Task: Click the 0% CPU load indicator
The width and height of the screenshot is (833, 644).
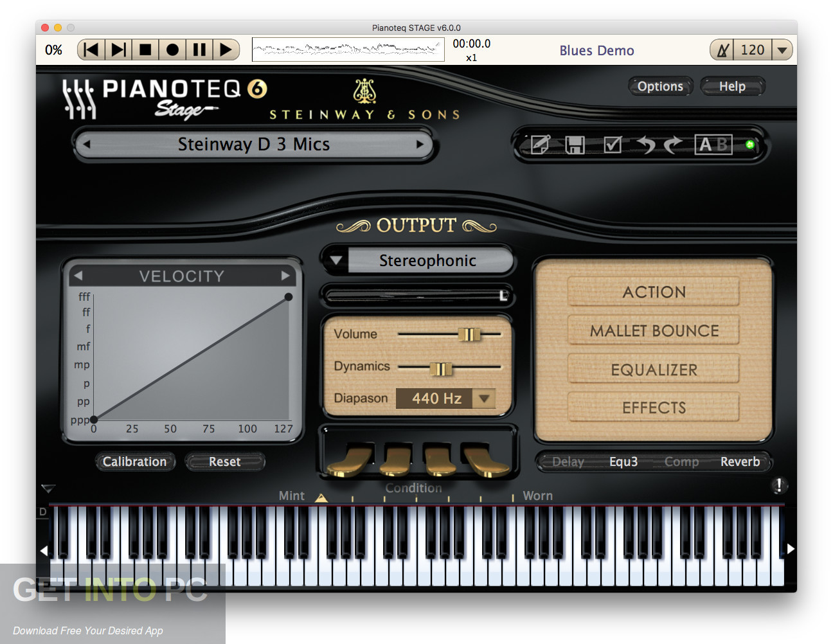Action: [x=53, y=50]
